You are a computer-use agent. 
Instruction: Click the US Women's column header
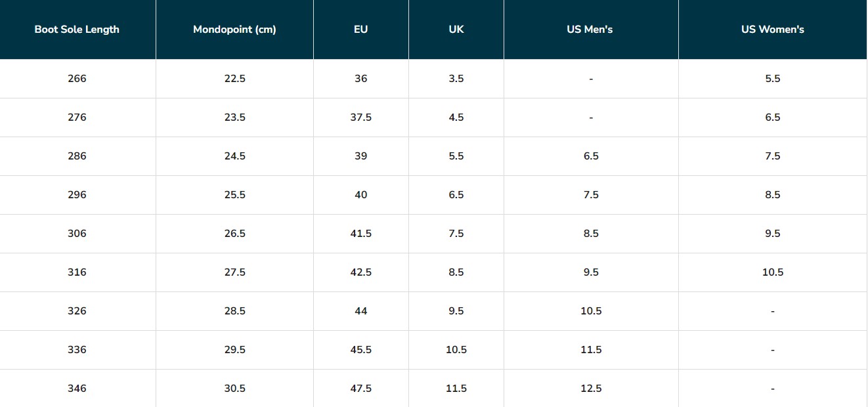pos(772,30)
